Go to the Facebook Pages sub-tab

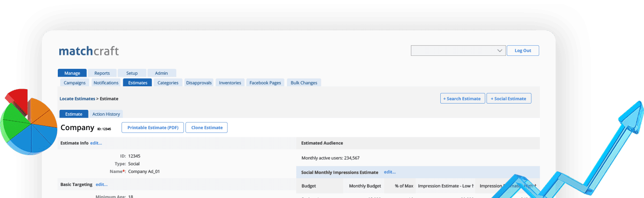265,83
